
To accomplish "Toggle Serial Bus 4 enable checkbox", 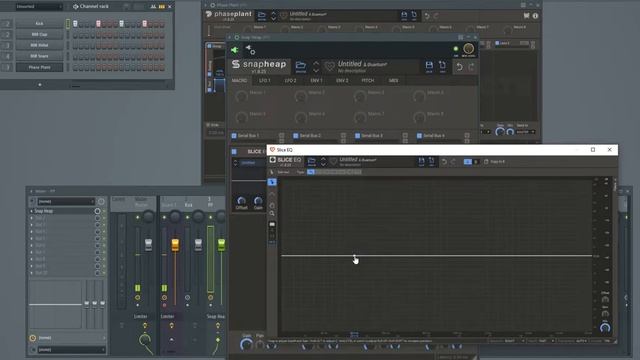I will 419,136.
